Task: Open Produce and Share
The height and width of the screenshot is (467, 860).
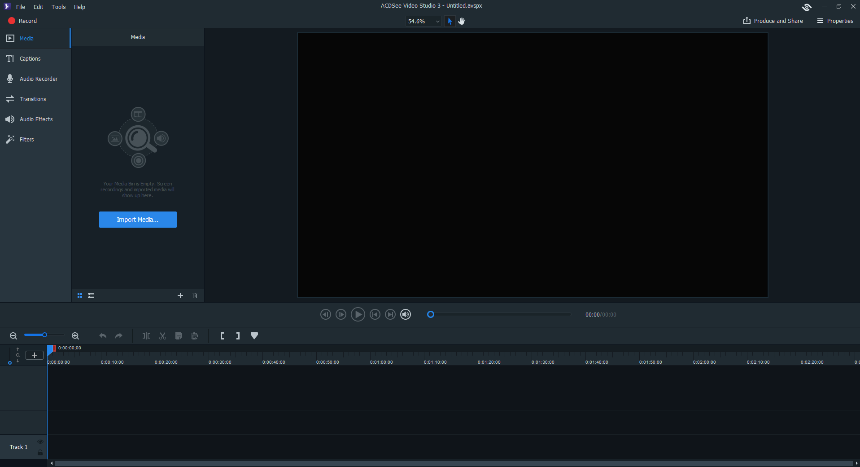Action: [773, 21]
